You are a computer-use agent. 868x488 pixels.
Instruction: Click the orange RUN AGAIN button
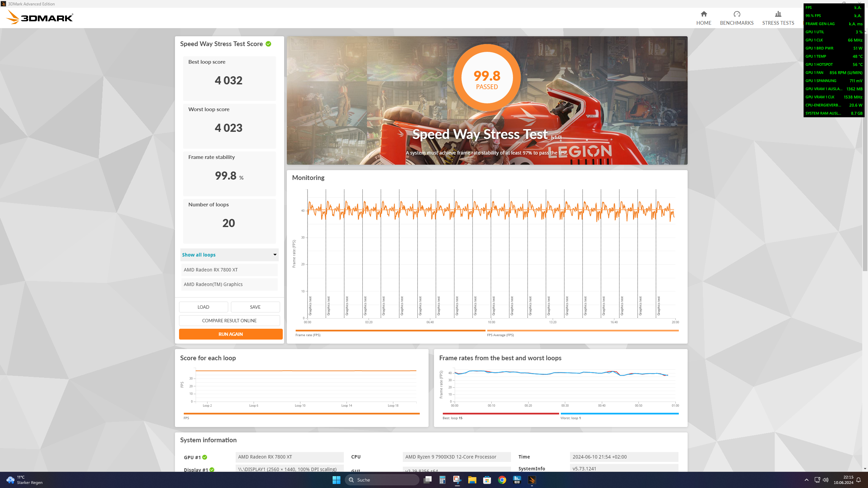(x=231, y=334)
